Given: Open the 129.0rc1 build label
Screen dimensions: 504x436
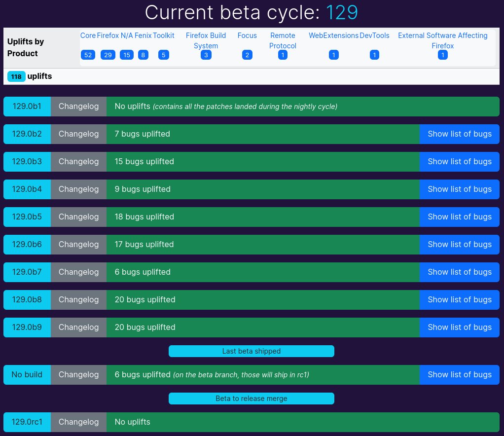Looking at the screenshot, I should pos(27,422).
